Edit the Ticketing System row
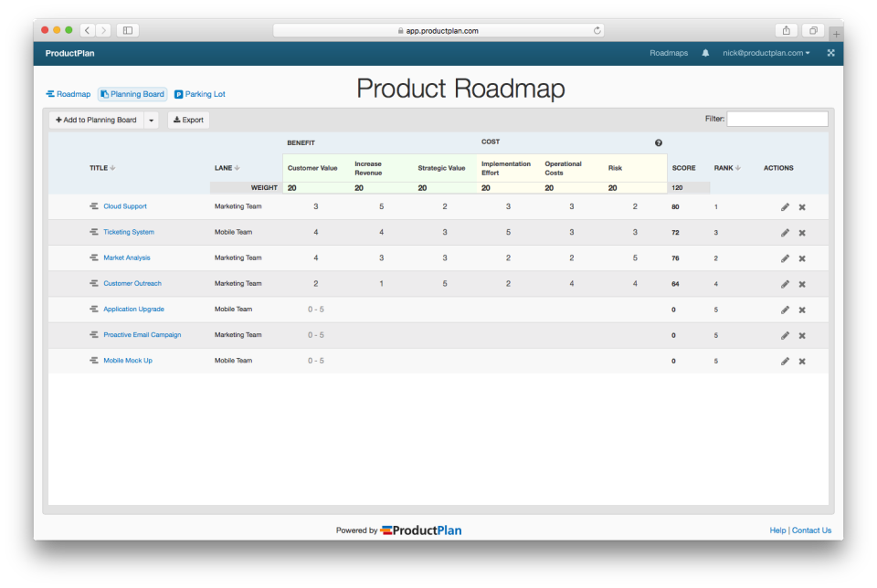The width and height of the screenshot is (877, 588). 785,233
